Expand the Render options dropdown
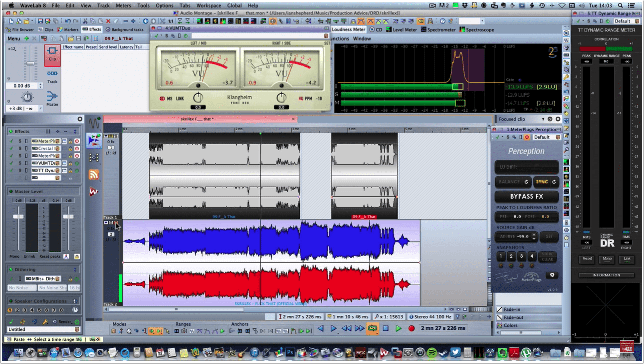Screen dimensions: 644x364 65,322
